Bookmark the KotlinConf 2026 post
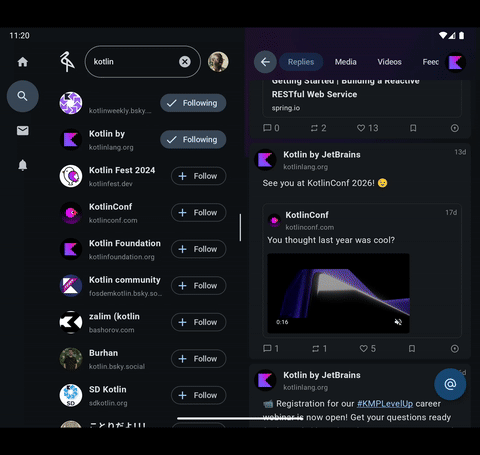 click(412, 349)
